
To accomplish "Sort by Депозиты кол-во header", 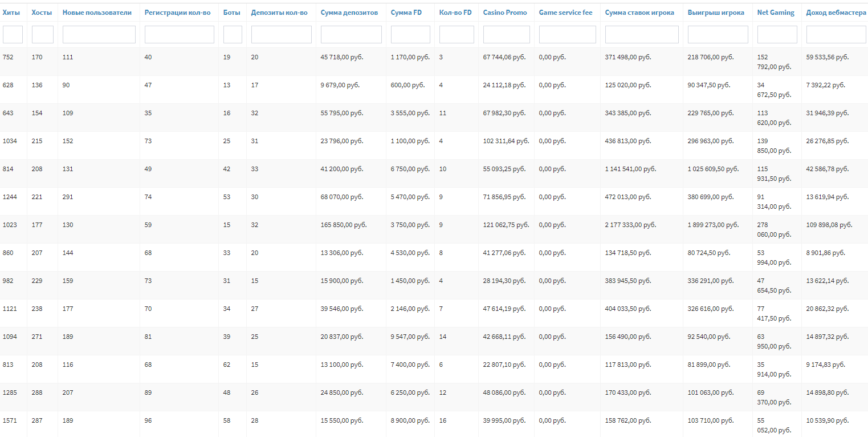I will click(279, 13).
